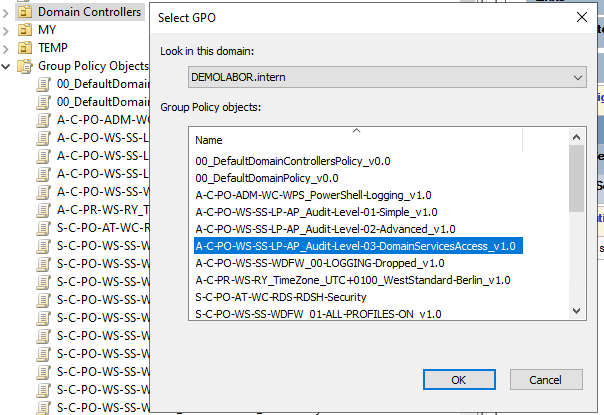604x415 pixels.
Task: Expand the TEMP tree node
Action: (7, 48)
